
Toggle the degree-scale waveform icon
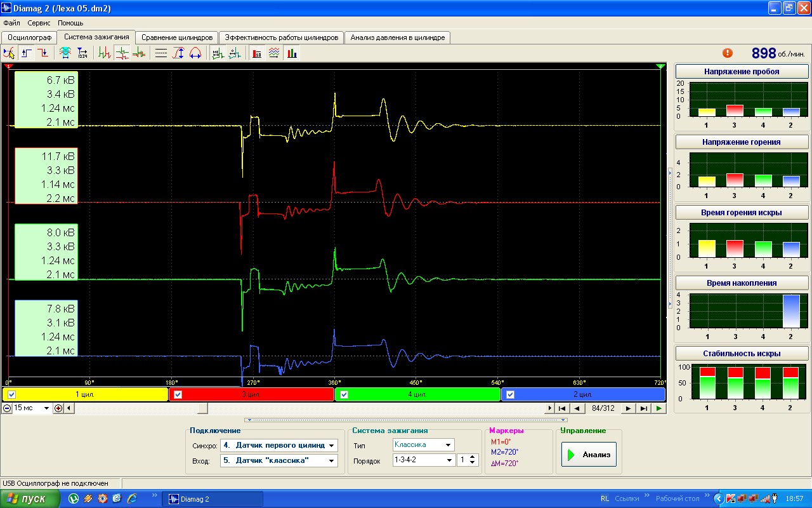point(234,53)
